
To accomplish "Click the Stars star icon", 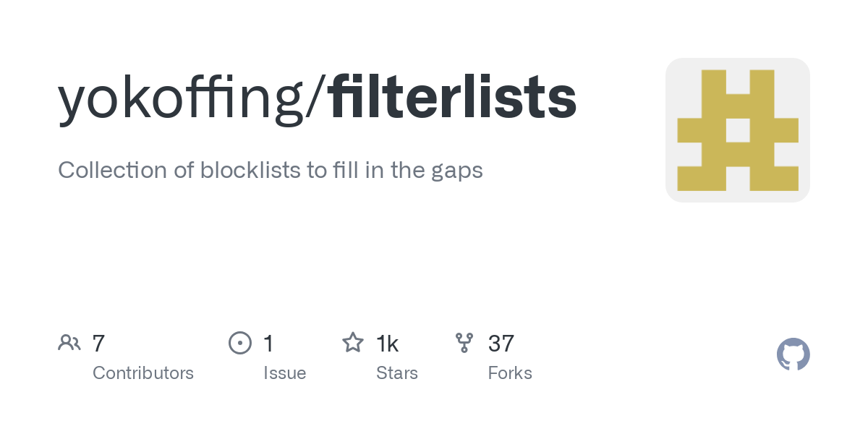I will pos(353,342).
